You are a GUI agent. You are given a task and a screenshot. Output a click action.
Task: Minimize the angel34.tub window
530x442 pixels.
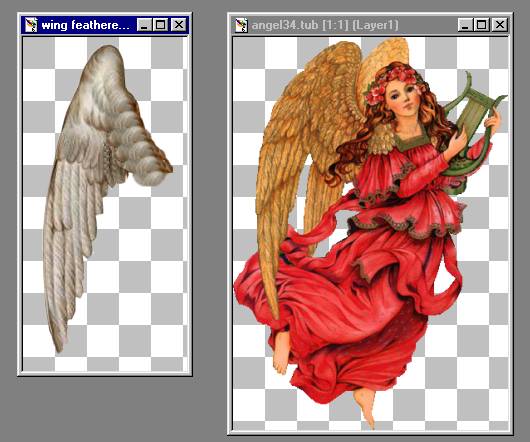465,25
